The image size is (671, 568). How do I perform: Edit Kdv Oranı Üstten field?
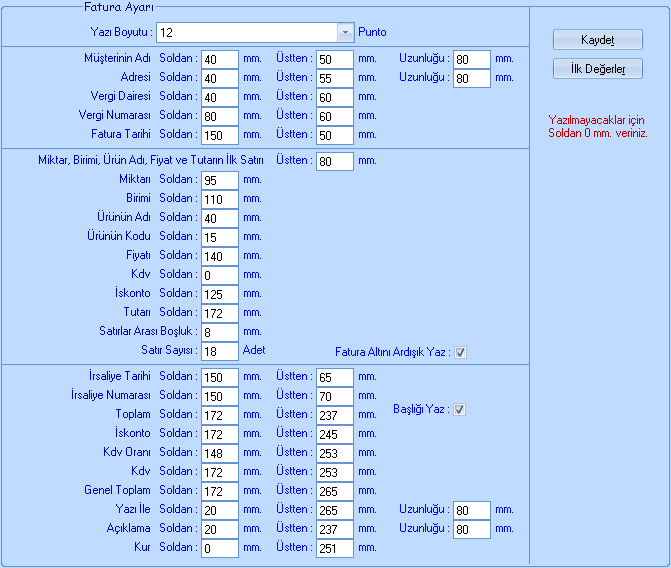coord(335,453)
